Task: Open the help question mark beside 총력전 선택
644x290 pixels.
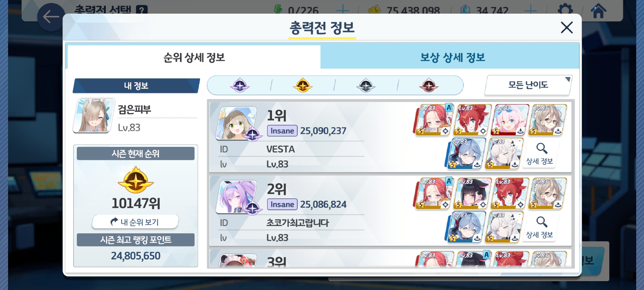Action: pyautogui.click(x=142, y=9)
